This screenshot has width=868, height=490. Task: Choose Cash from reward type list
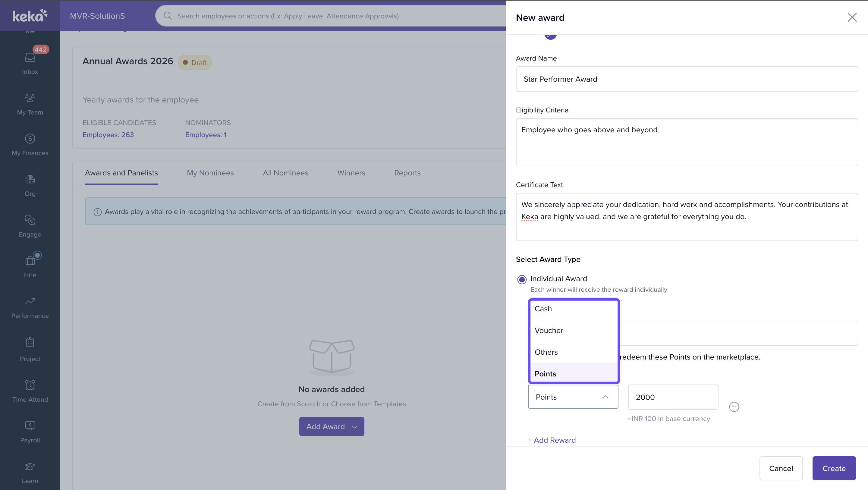[x=543, y=309]
